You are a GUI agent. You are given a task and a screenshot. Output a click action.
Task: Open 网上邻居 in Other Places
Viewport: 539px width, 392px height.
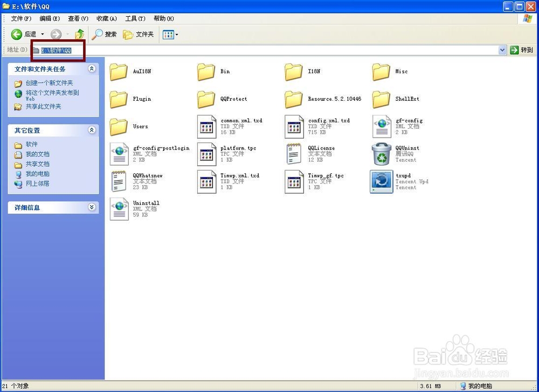point(38,184)
